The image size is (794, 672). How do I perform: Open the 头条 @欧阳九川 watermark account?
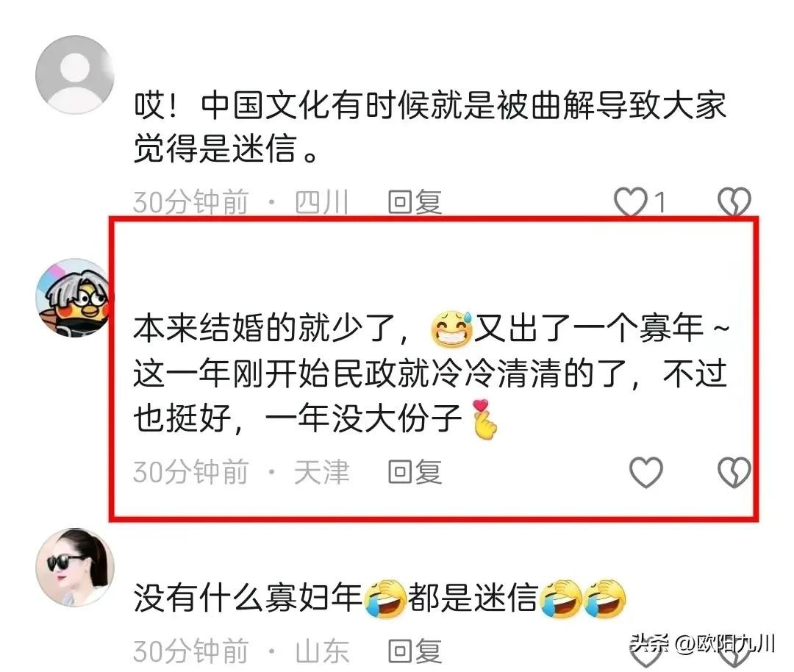pos(702,643)
